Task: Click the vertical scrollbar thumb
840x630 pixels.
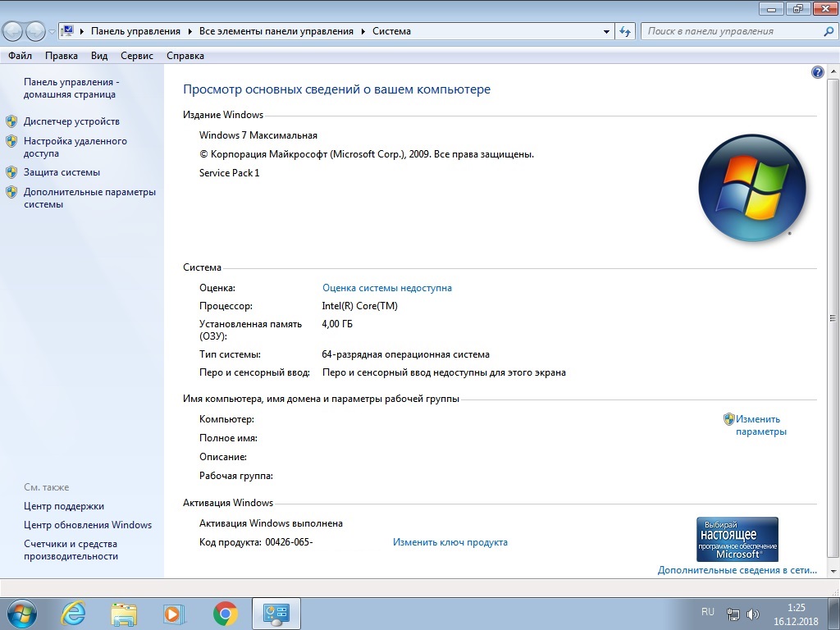Action: pos(833,318)
